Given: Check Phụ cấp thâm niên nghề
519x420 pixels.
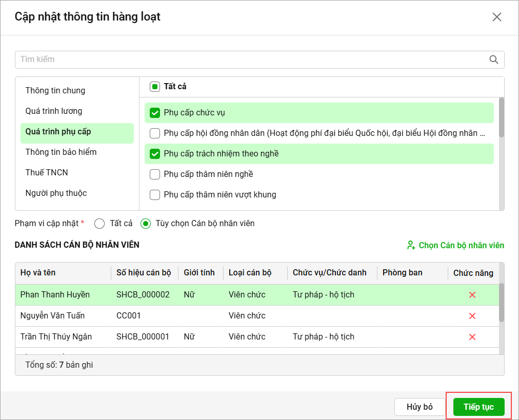Looking at the screenshot, I should [155, 174].
